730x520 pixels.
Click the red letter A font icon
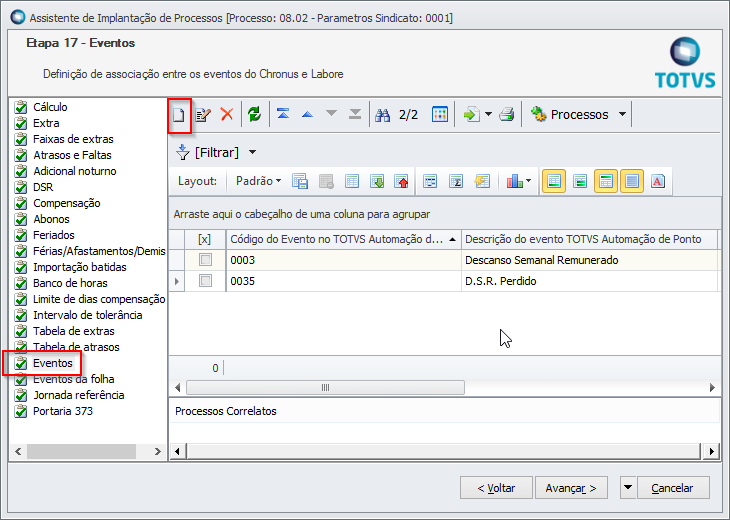tap(658, 181)
